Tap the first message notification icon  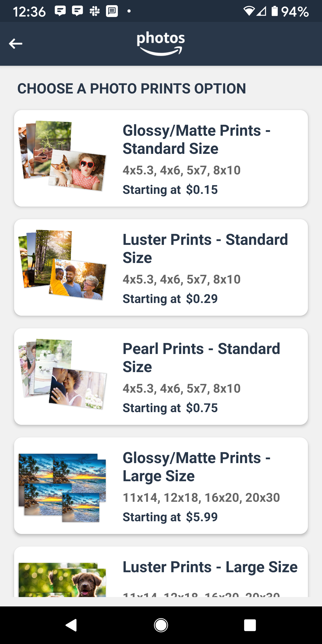(60, 11)
